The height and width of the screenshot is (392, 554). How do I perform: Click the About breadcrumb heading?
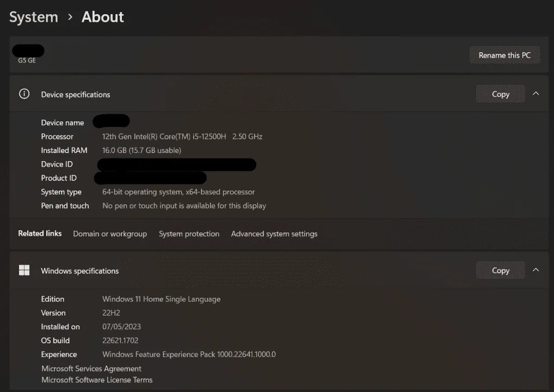[x=102, y=17]
